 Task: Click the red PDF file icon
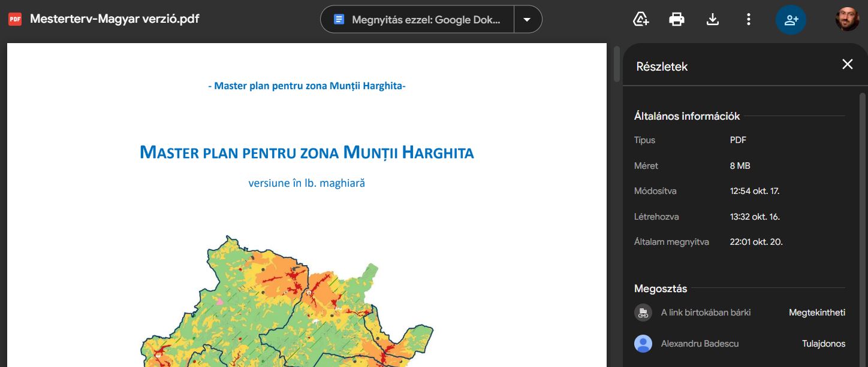pyautogui.click(x=15, y=19)
